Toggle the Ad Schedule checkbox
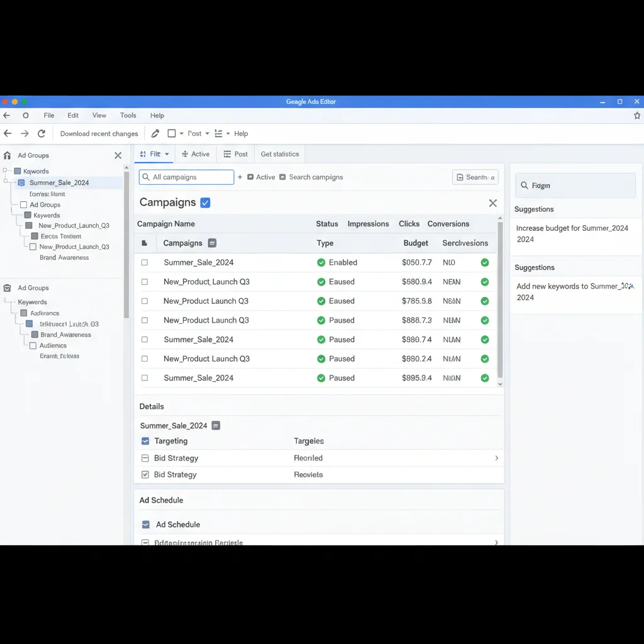The image size is (644, 644). (146, 525)
